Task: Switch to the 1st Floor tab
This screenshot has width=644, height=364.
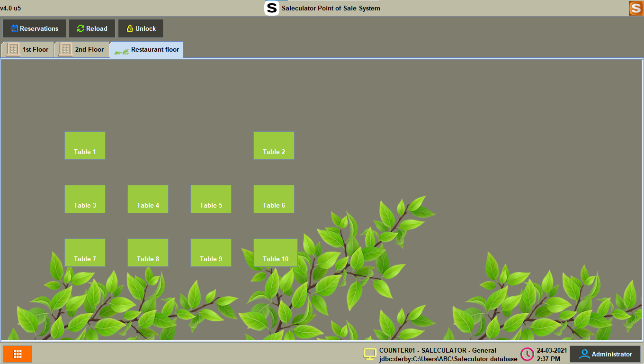Action: (x=27, y=49)
